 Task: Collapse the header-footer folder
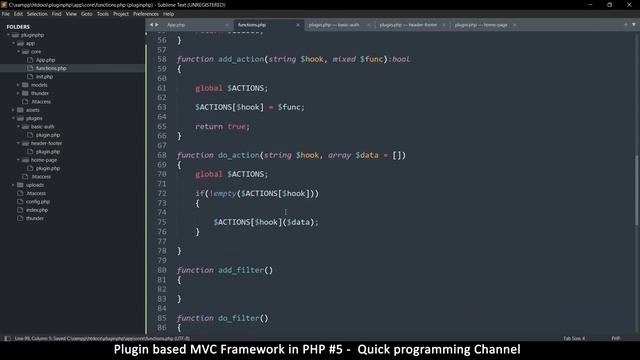(x=18, y=143)
